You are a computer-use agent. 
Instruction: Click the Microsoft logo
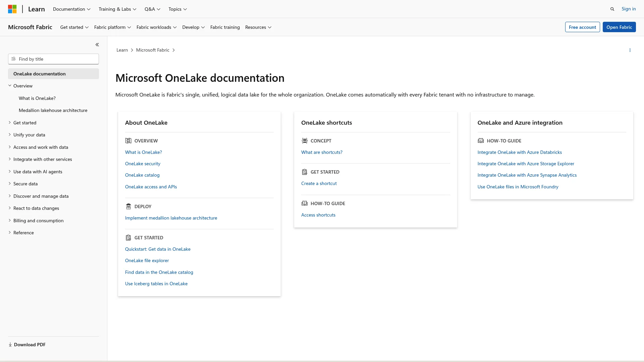(x=12, y=9)
